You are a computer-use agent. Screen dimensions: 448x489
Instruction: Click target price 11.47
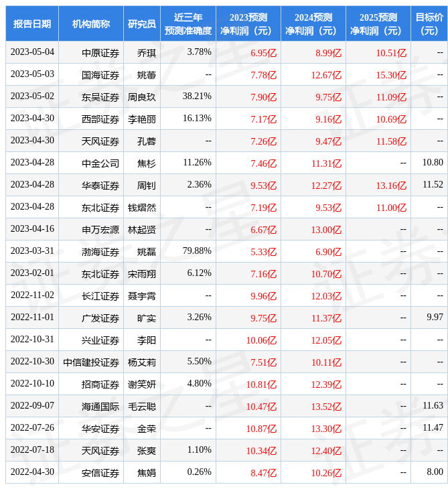click(x=433, y=428)
